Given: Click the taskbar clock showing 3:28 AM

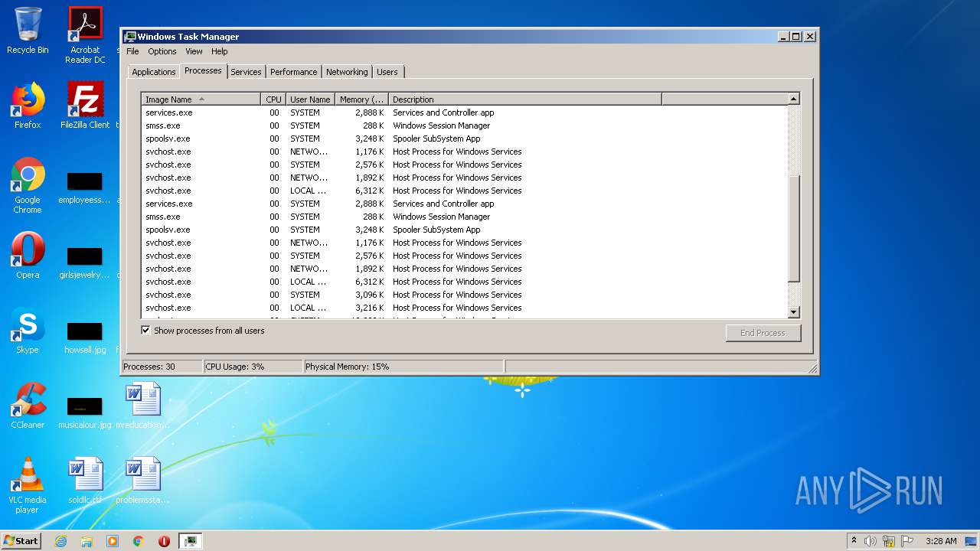Looking at the screenshot, I should [941, 541].
